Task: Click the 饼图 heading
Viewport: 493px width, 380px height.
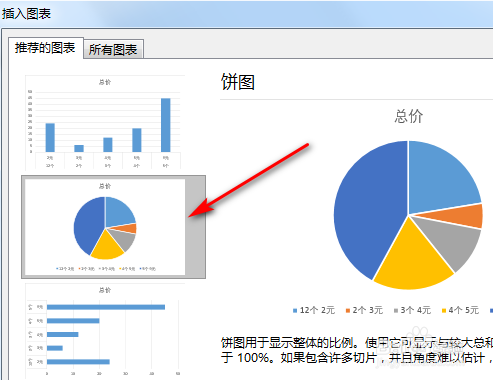Action: click(238, 82)
